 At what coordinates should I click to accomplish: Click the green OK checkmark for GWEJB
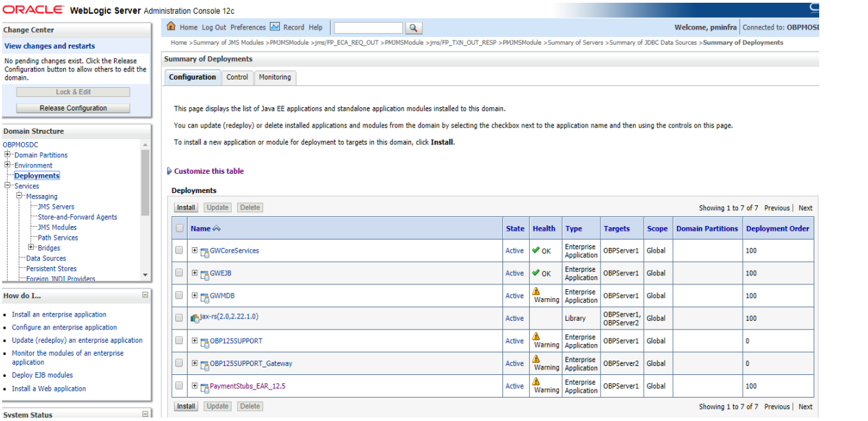[x=536, y=273]
